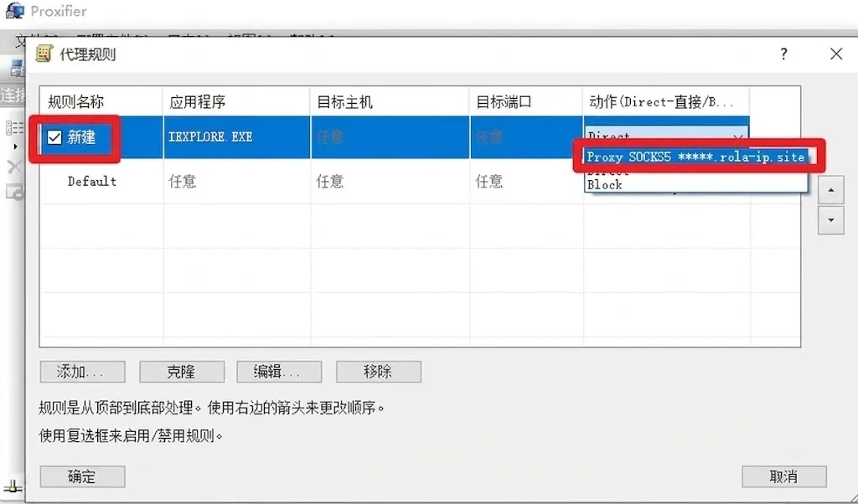
Task: Click the Proxifier app icon in title bar
Action: pos(15,11)
